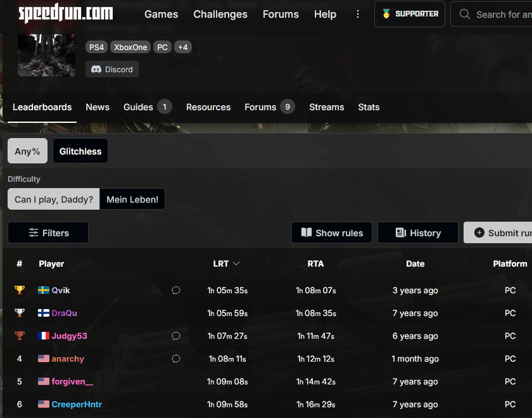Open the Discord link button
532x418 pixels.
(112, 69)
